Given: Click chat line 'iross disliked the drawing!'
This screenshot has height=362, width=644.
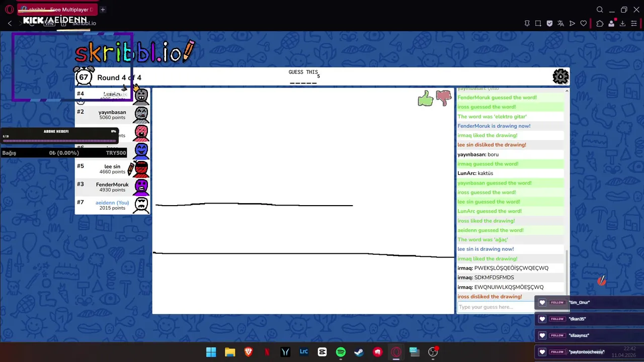Looking at the screenshot, I should click(x=490, y=297).
